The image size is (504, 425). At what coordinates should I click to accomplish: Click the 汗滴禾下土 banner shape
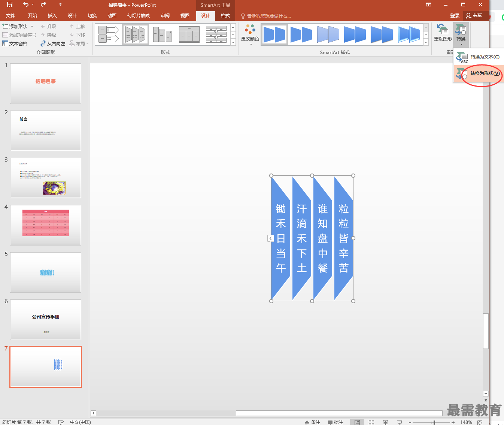pos(302,238)
